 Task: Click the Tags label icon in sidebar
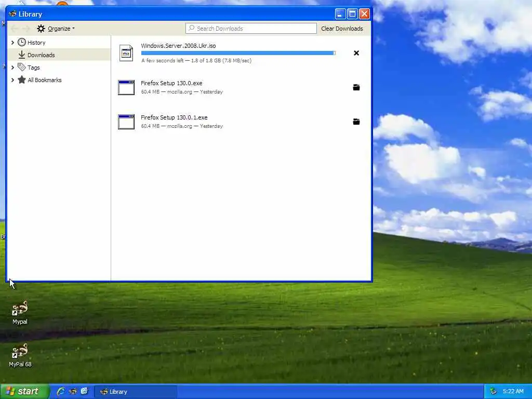22,67
